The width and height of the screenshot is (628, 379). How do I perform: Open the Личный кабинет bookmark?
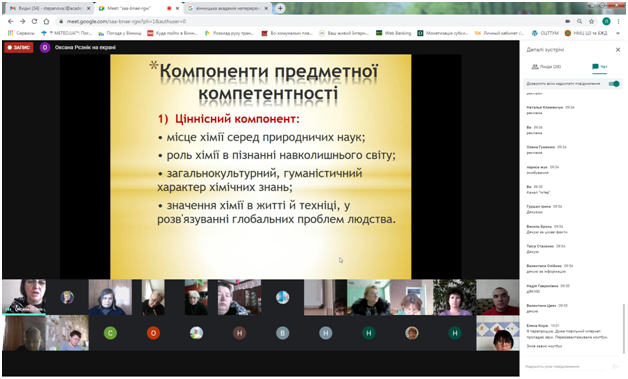499,33
